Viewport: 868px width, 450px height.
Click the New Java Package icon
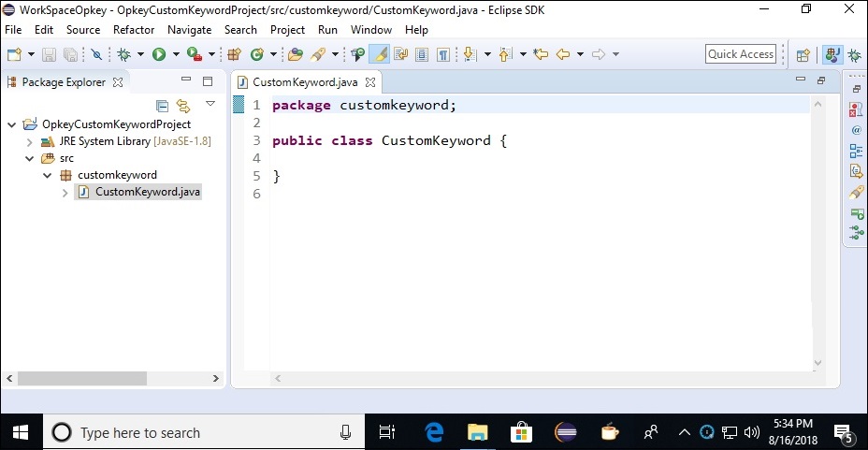pyautogui.click(x=234, y=54)
